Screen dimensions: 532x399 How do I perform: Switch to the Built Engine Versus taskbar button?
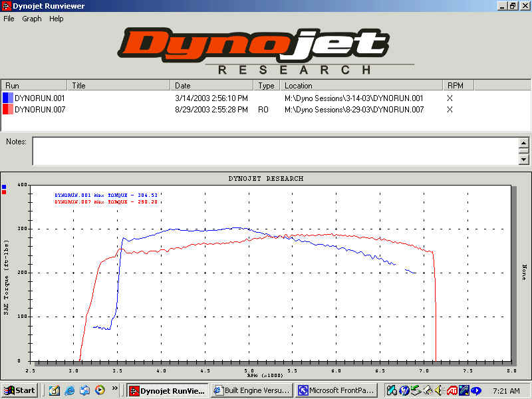pyautogui.click(x=252, y=390)
